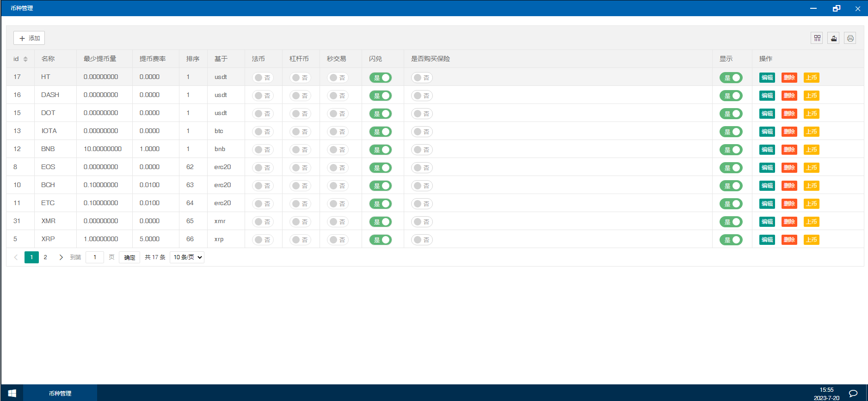Click the print table icon

coord(850,38)
